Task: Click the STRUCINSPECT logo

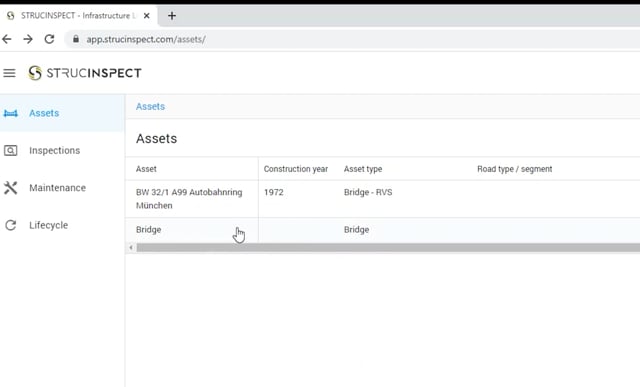Action: [x=85, y=73]
